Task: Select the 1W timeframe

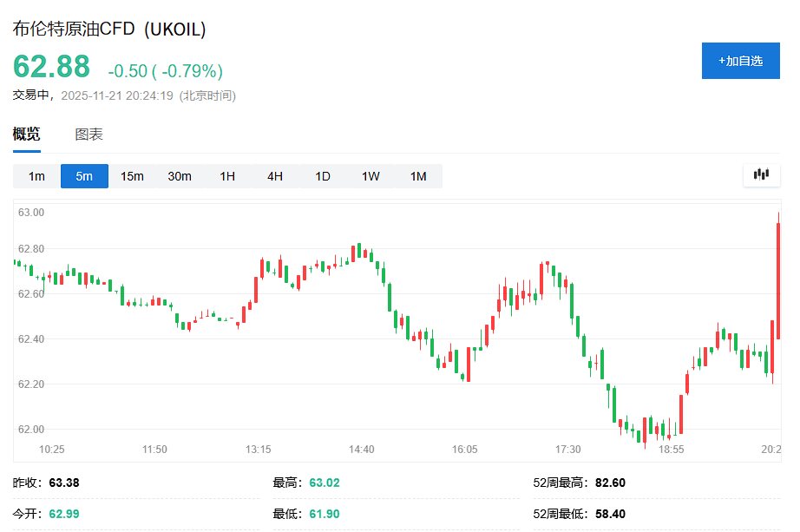Action: (370, 175)
